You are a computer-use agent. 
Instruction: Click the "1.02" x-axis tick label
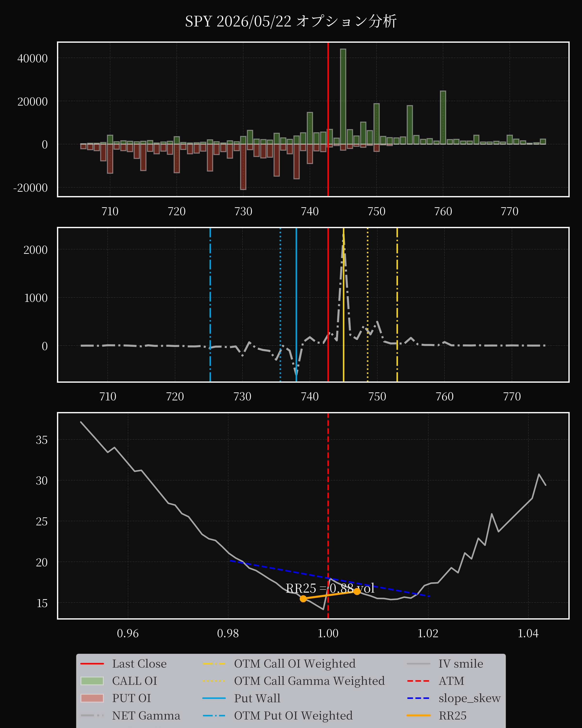pyautogui.click(x=428, y=633)
